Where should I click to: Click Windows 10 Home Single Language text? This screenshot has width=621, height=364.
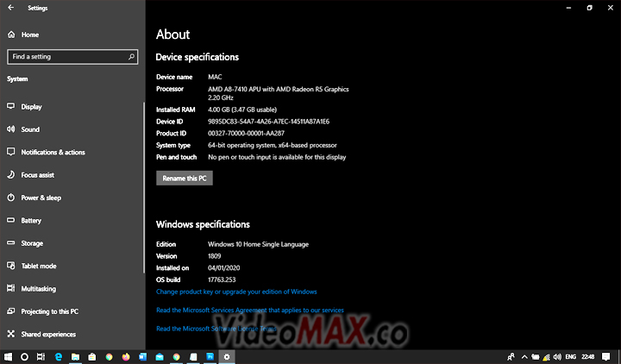(x=258, y=244)
